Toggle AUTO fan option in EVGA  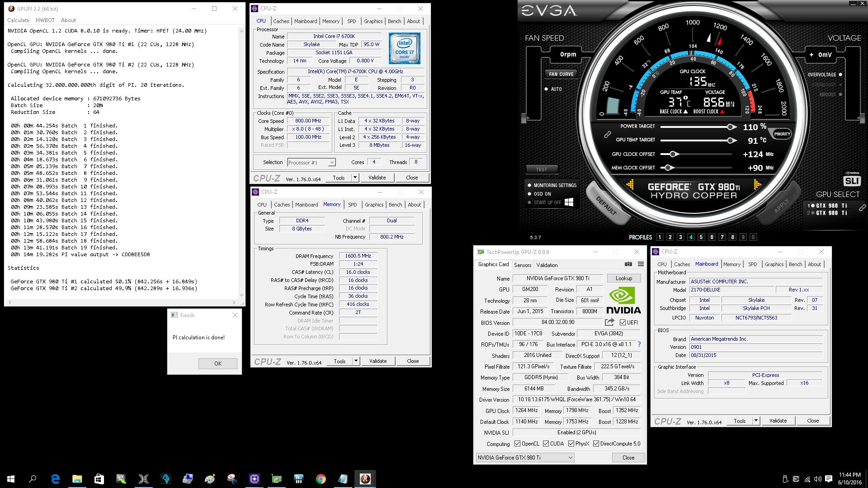coord(547,89)
